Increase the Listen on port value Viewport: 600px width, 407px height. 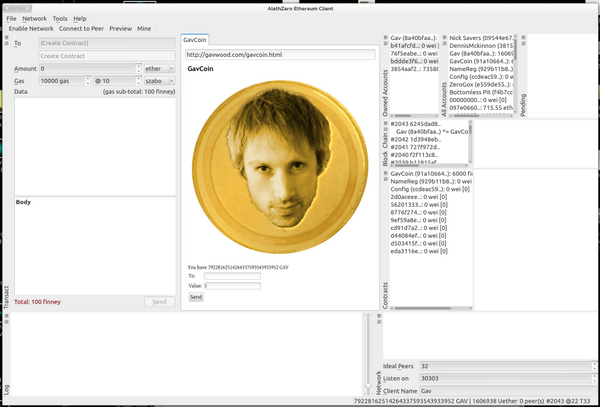tap(594, 376)
